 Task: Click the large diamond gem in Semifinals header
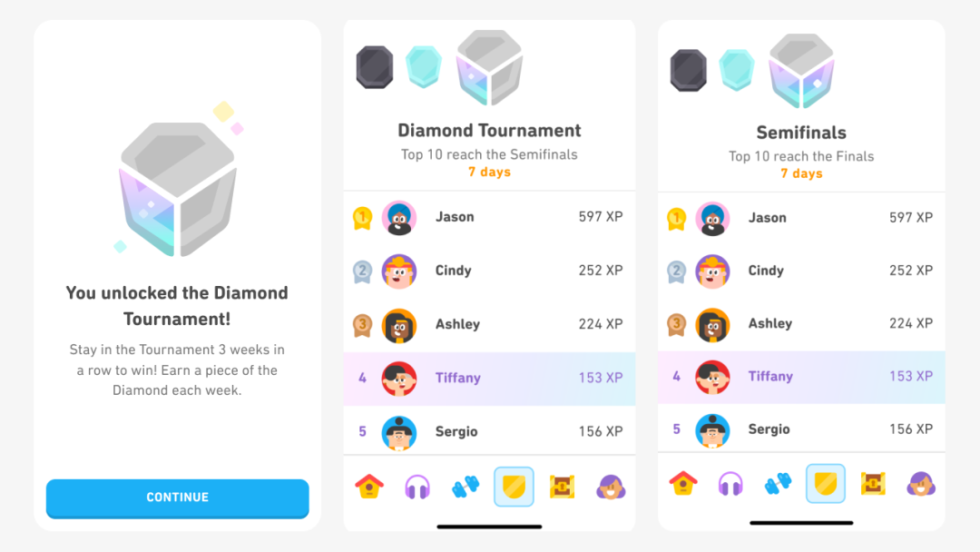tap(801, 71)
